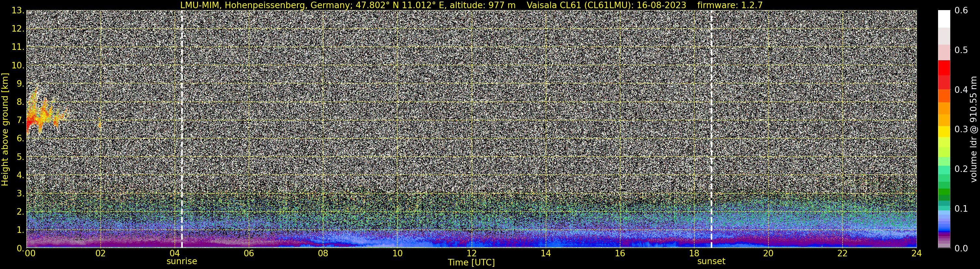Click the 'sunrise' label under the time axis
The height and width of the screenshot is (269, 980).
tap(182, 262)
